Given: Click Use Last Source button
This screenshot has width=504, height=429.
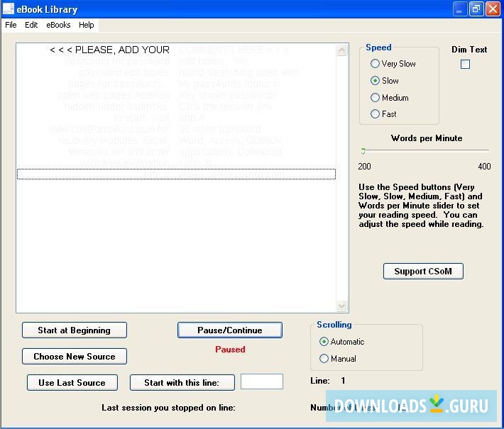Looking at the screenshot, I should [72, 383].
